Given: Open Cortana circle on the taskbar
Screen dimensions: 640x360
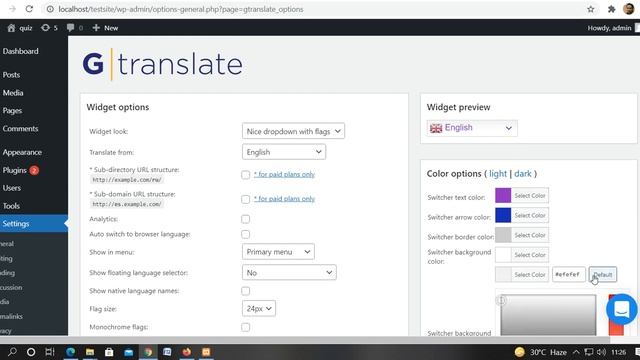Looking at the screenshot, I should [x=31, y=352].
